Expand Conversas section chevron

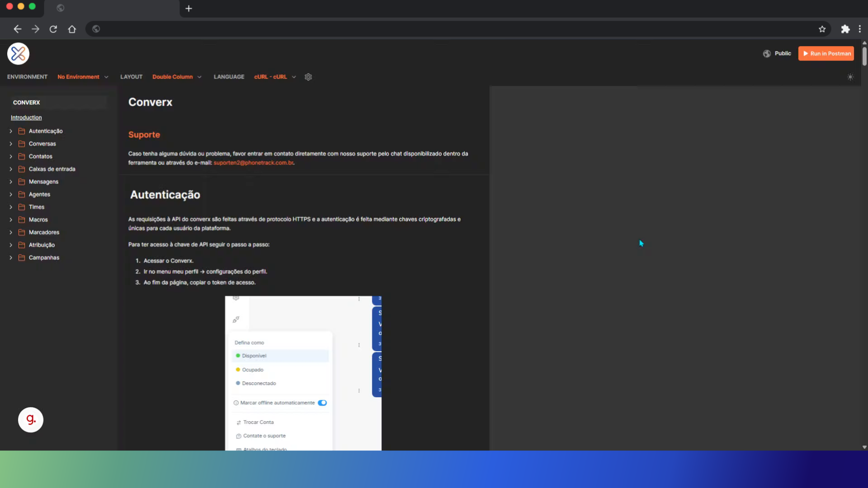[x=11, y=144]
